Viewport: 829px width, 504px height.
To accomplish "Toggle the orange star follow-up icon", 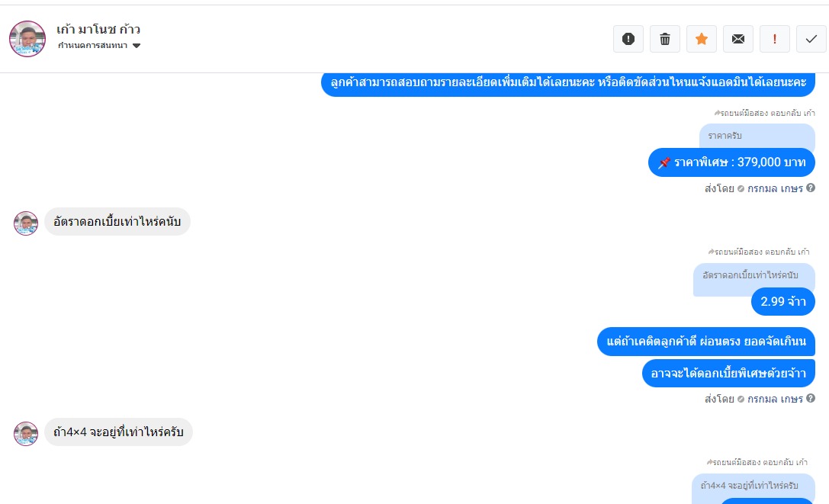I will (x=701, y=39).
